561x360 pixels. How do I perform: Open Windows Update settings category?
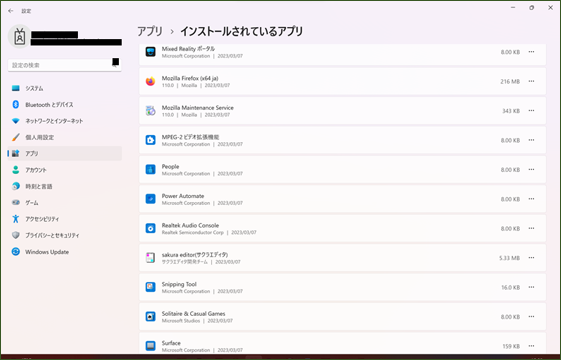[x=65, y=252]
